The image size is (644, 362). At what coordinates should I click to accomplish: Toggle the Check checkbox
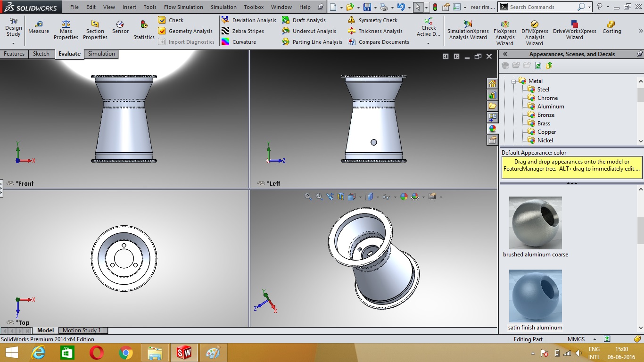[x=162, y=20]
